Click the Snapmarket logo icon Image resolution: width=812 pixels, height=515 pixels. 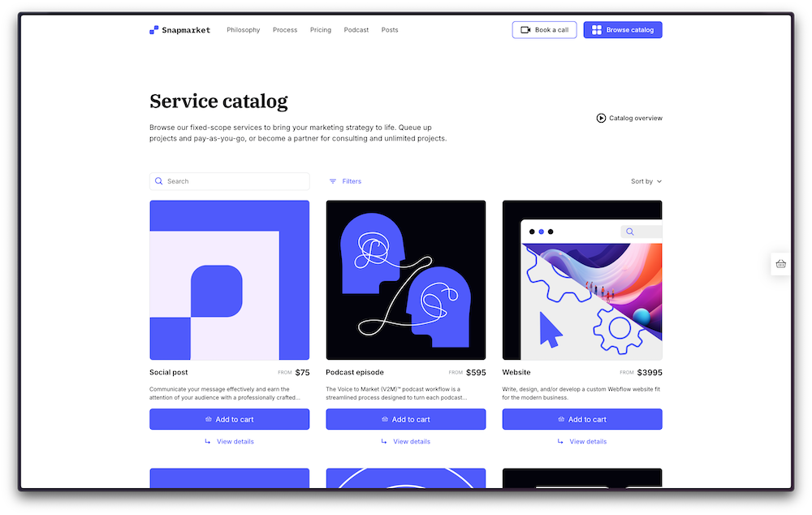coord(154,30)
